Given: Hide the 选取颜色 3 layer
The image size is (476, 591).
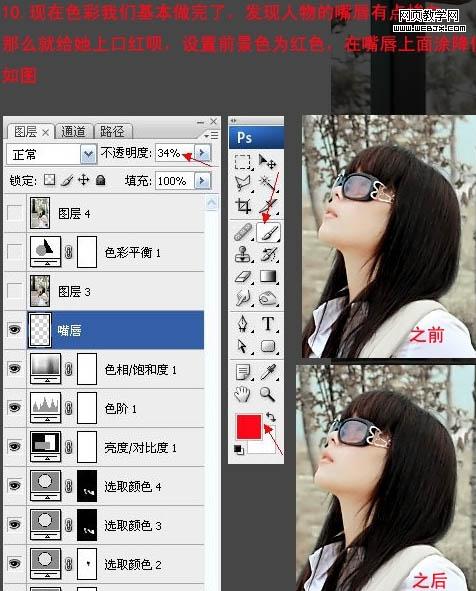Looking at the screenshot, I should click(14, 525).
